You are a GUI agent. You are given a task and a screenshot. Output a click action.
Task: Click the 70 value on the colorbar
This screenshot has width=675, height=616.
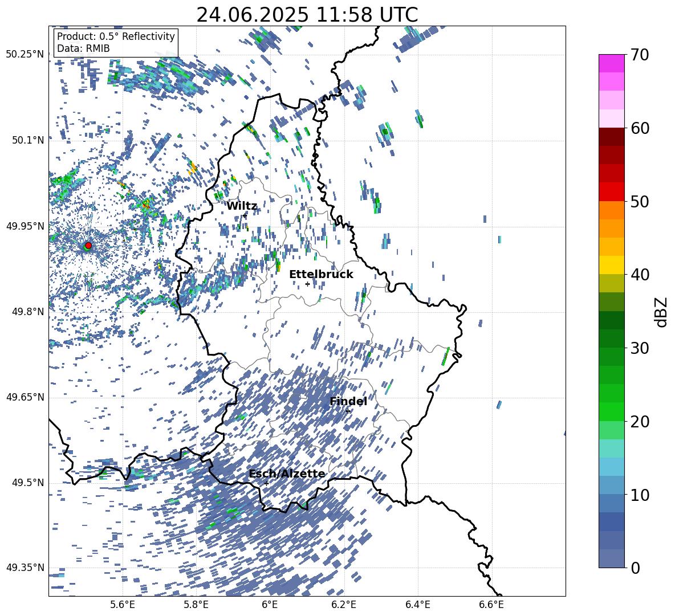tap(640, 55)
